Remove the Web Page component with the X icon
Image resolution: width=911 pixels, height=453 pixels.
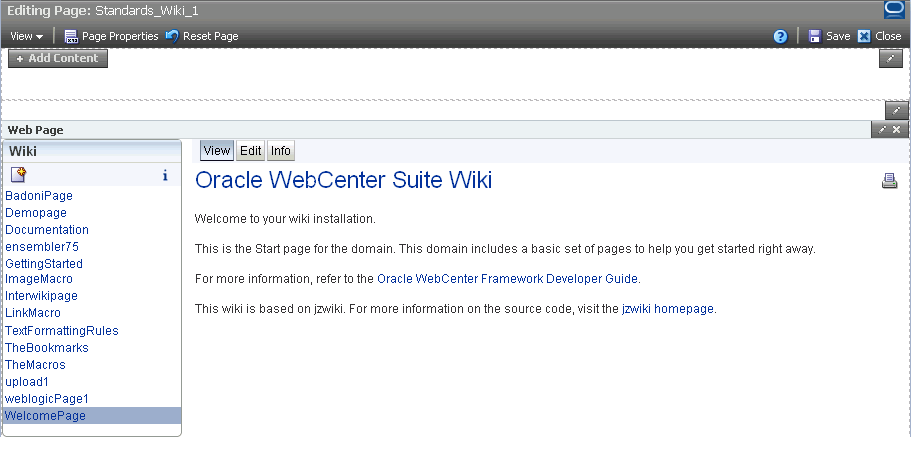click(x=896, y=130)
